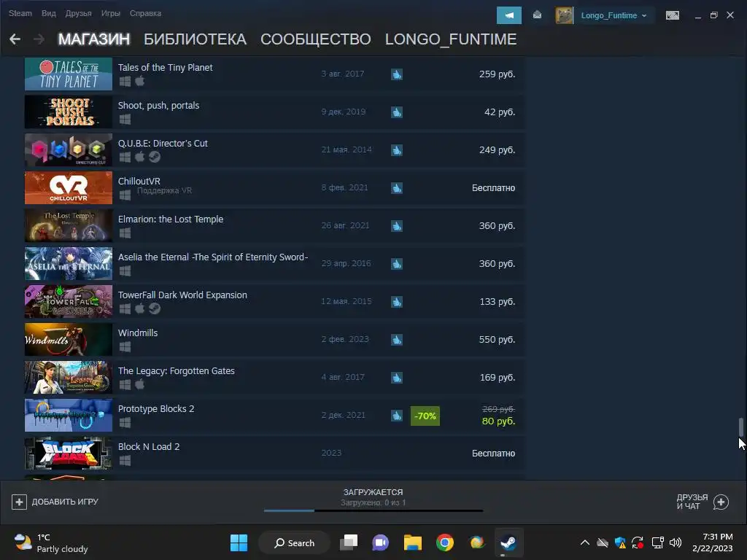Click the plus icon for Add Game
This screenshot has height=560, width=747.
(x=19, y=502)
